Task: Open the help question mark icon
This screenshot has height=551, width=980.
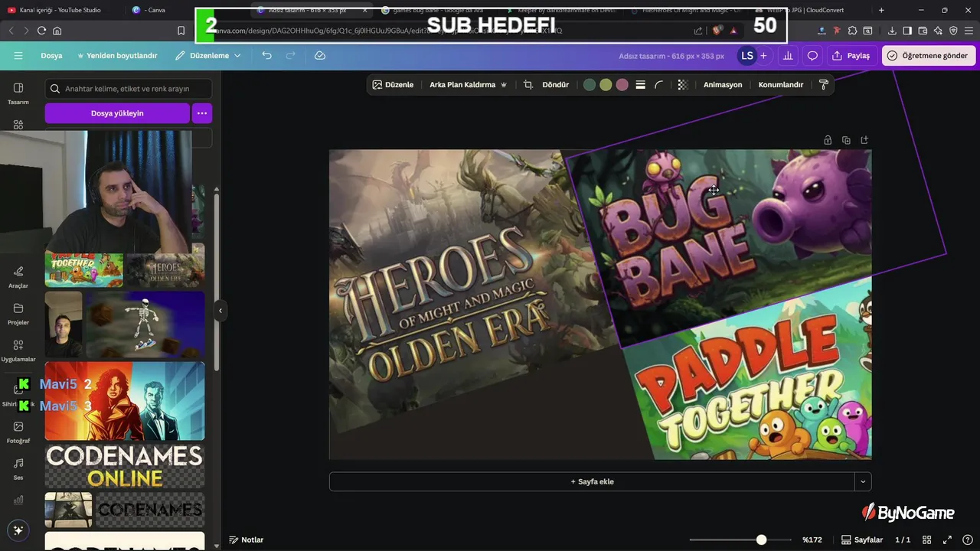Action: click(x=968, y=540)
